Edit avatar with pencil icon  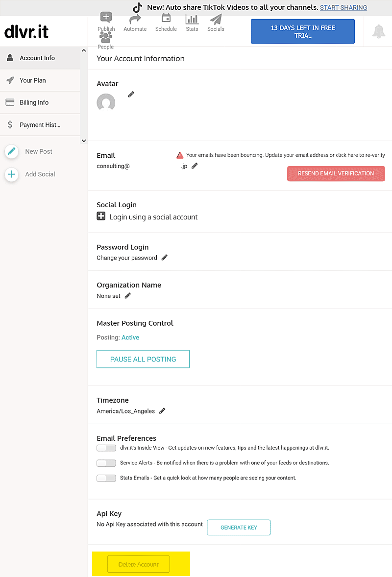pyautogui.click(x=131, y=94)
